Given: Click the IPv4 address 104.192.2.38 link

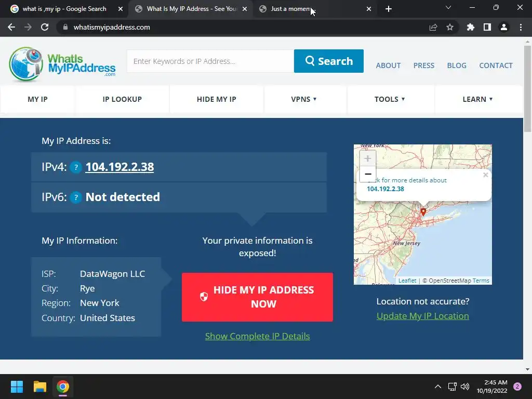Looking at the screenshot, I should tap(120, 167).
